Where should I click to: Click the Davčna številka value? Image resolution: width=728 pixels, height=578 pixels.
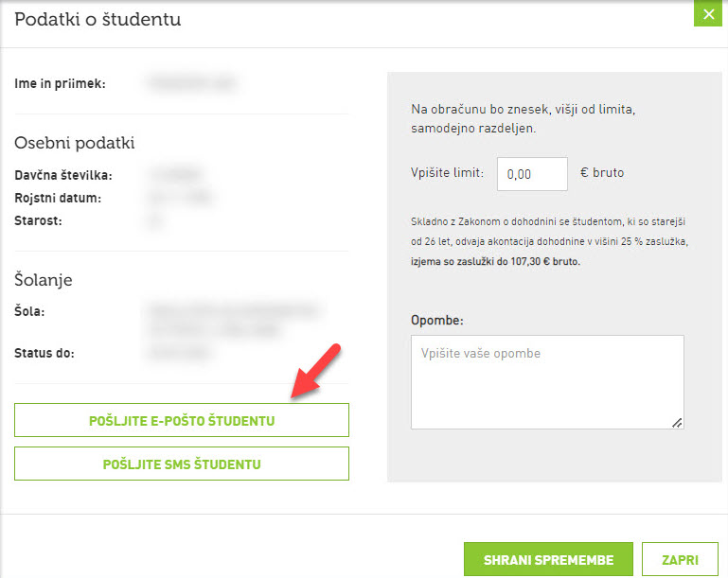176,175
